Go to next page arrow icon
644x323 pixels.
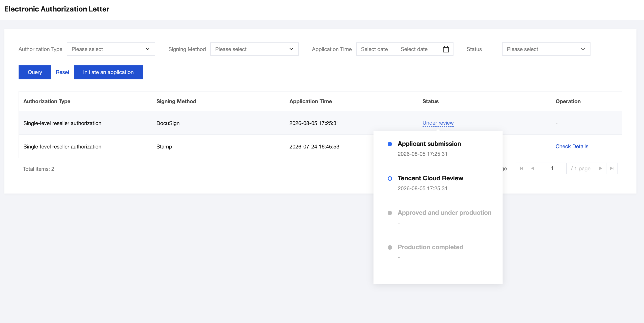(x=600, y=169)
